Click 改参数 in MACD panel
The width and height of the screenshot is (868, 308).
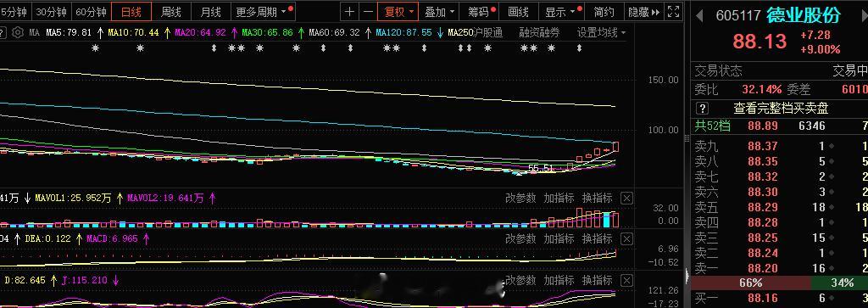pos(520,238)
